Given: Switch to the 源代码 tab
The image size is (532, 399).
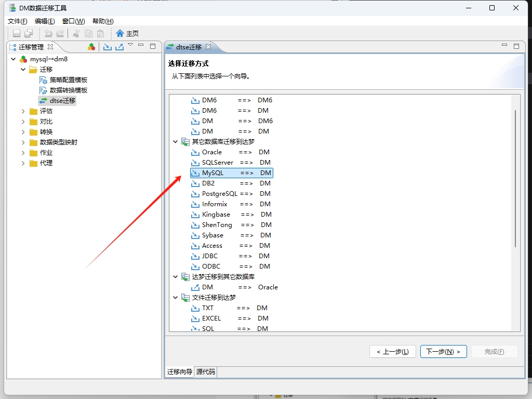Looking at the screenshot, I should point(206,372).
